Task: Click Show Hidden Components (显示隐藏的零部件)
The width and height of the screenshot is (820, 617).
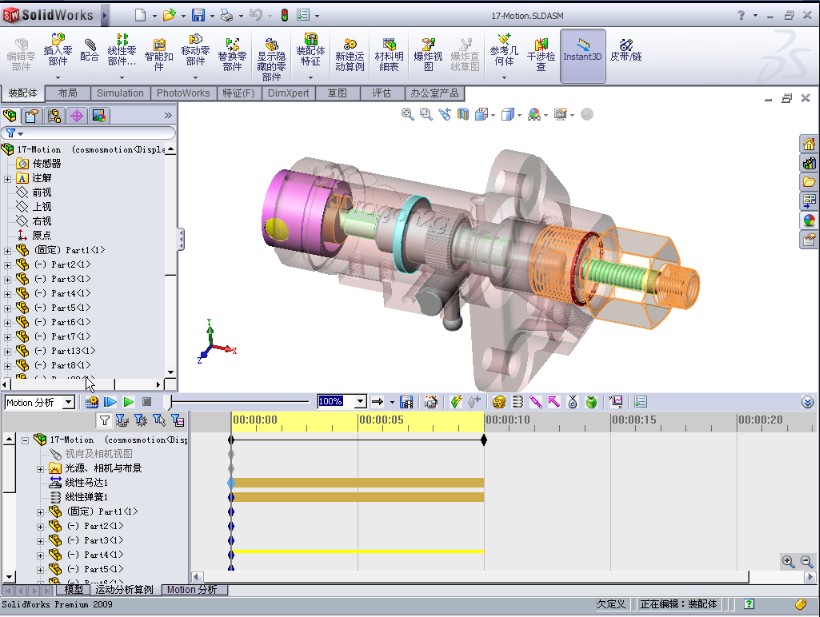Action: tap(271, 59)
